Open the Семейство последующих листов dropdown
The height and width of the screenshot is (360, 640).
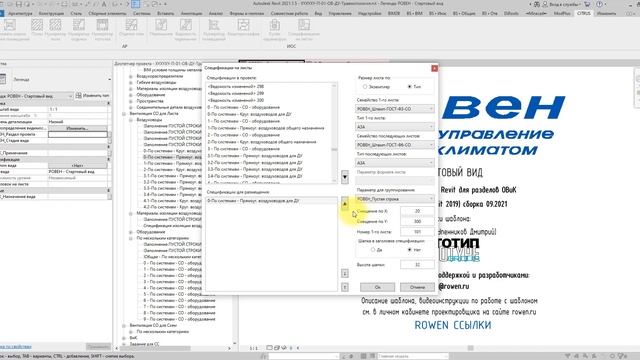pyautogui.click(x=395, y=145)
